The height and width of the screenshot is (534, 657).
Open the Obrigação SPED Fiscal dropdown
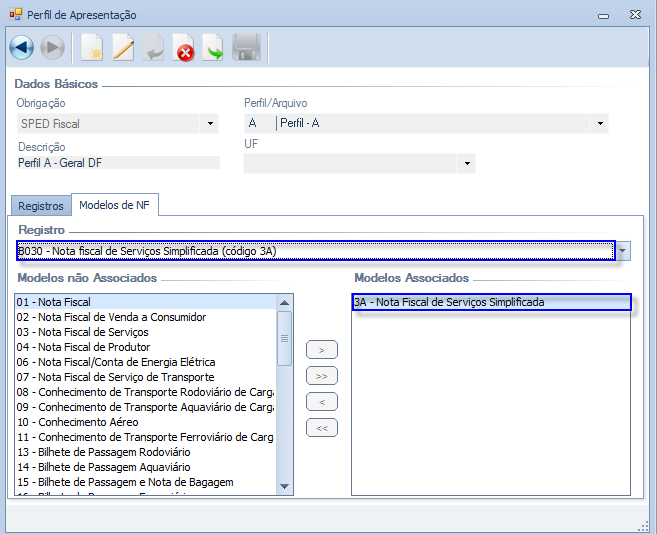coord(210,124)
